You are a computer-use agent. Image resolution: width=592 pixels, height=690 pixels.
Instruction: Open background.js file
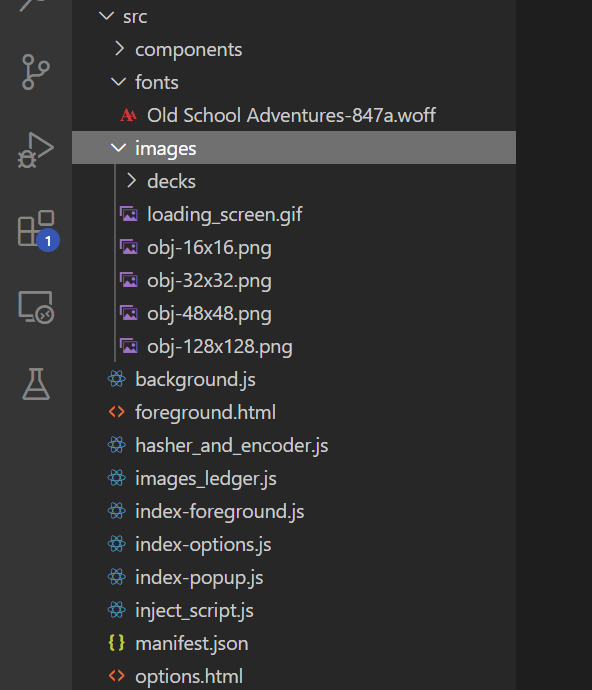coord(195,380)
